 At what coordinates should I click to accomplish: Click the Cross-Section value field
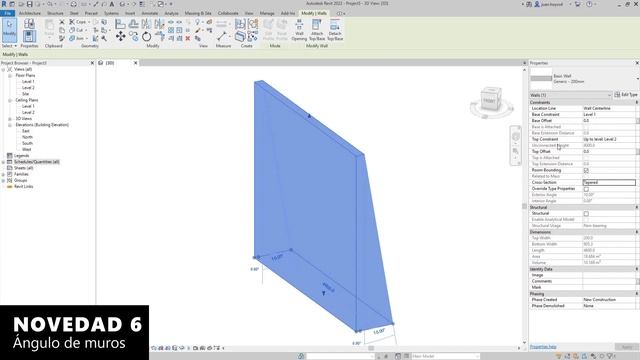tap(609, 182)
